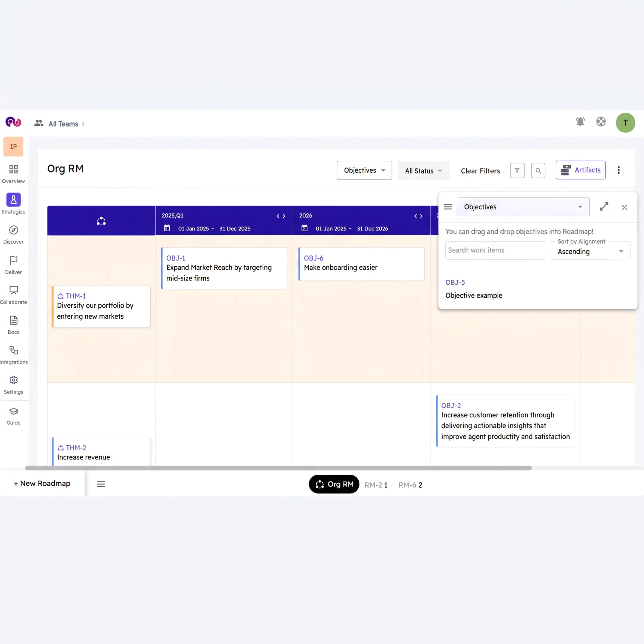Go to Overview in sidebar
Image resolution: width=644 pixels, height=644 pixels.
pos(13,174)
